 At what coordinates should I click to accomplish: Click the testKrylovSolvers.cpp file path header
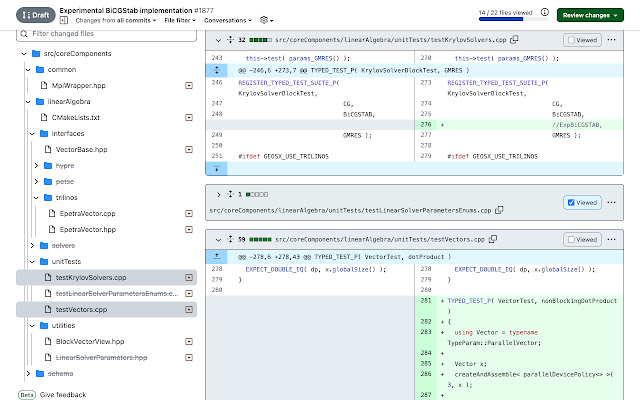[391, 40]
